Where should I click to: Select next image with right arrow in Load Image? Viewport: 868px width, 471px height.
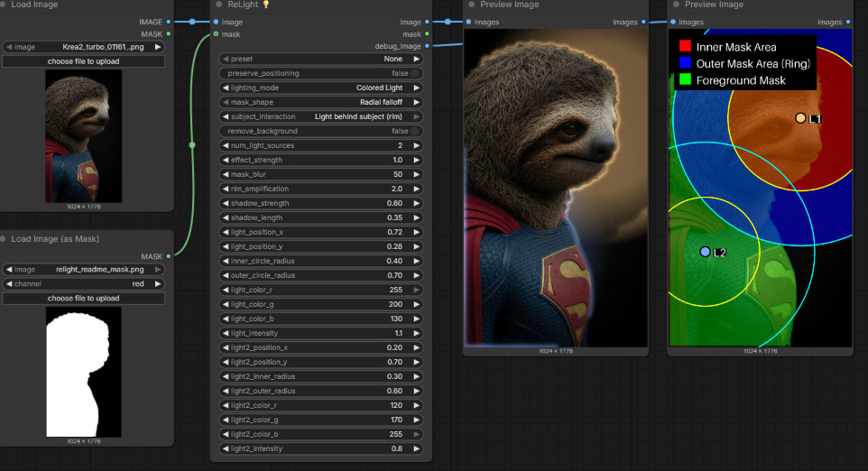point(158,47)
